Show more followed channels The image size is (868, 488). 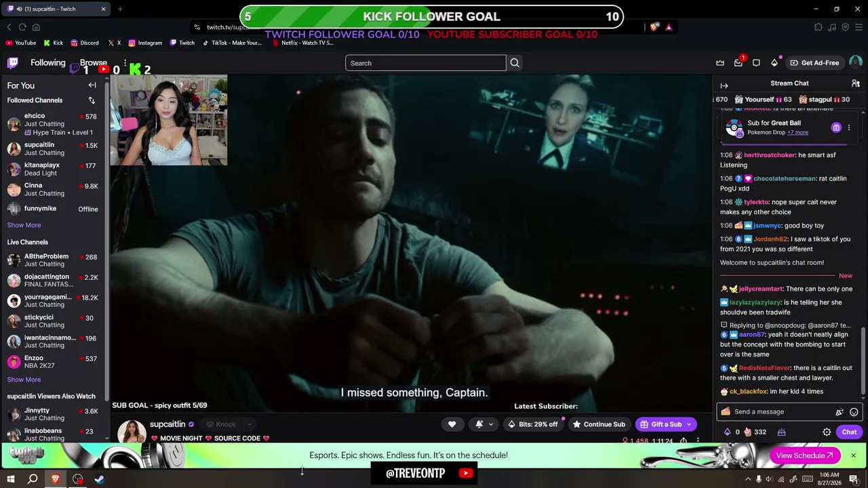tap(24, 225)
